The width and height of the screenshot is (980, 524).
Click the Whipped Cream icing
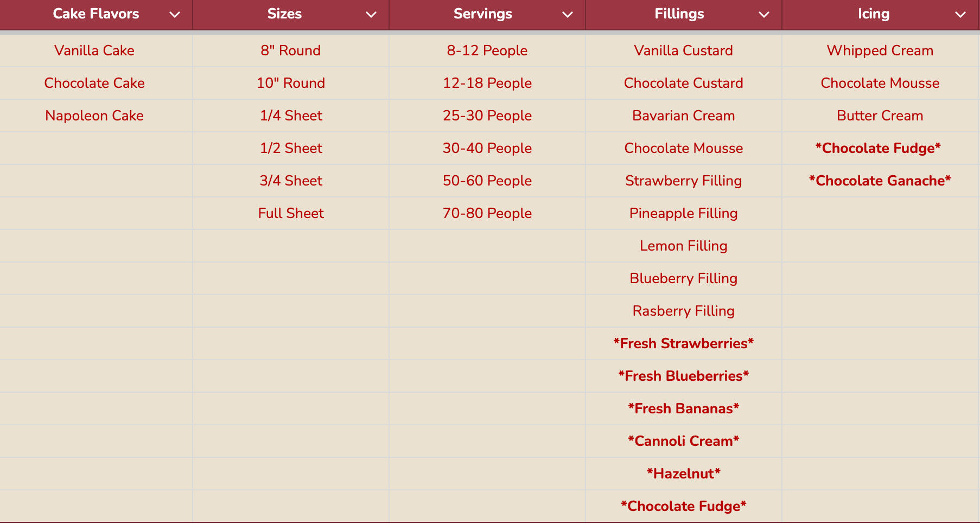tap(880, 50)
